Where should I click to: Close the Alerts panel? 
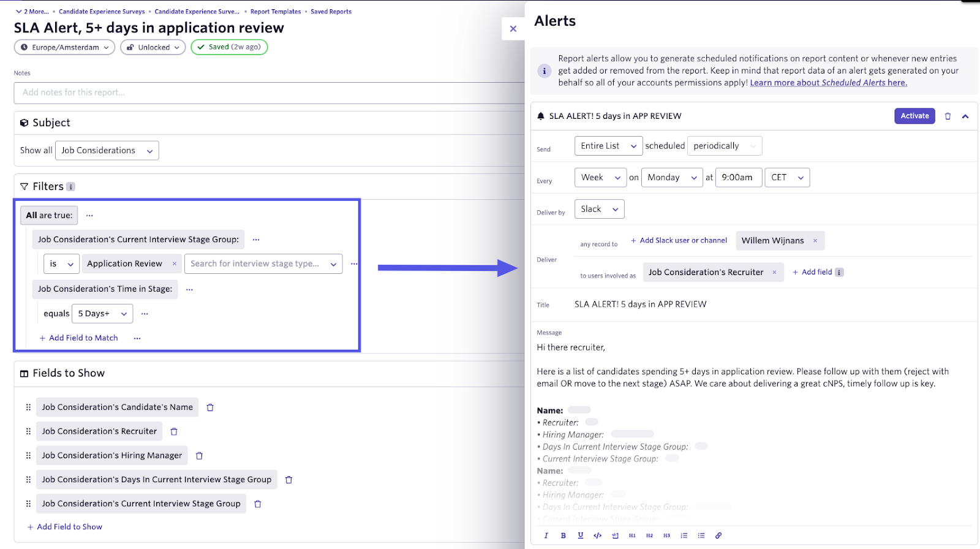coord(513,29)
